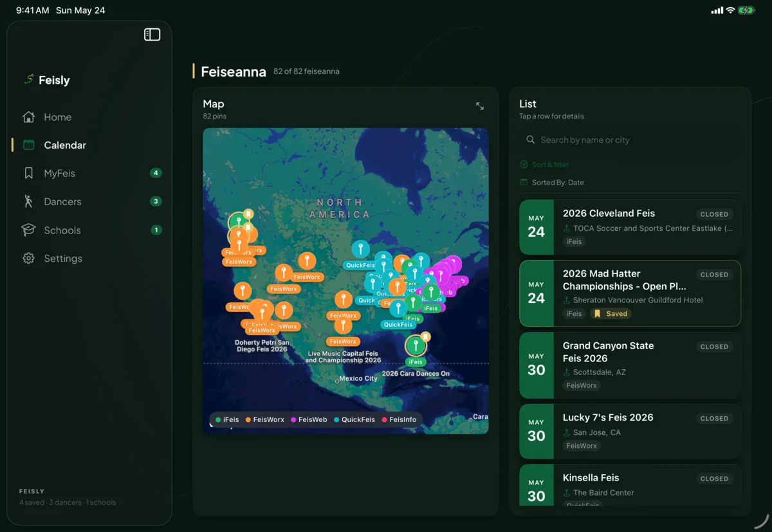Click CLOSED badge on Cleveland Feis
Image resolution: width=772 pixels, height=532 pixels.
714,214
